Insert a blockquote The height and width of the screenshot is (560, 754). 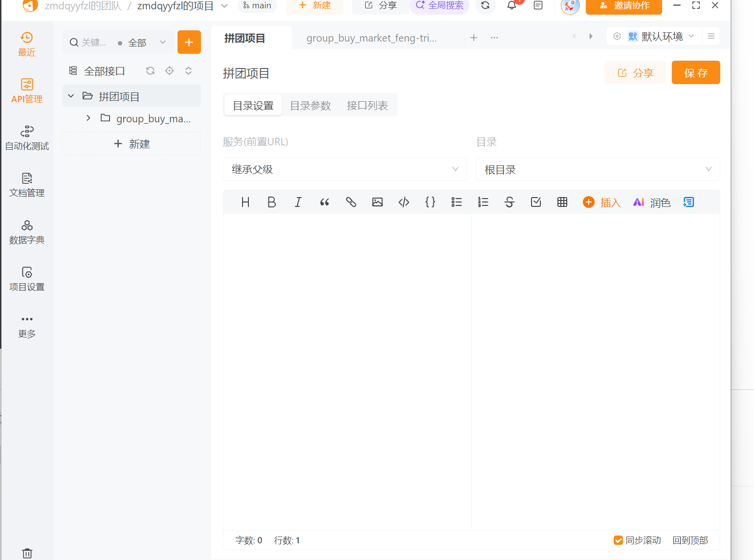coord(324,202)
